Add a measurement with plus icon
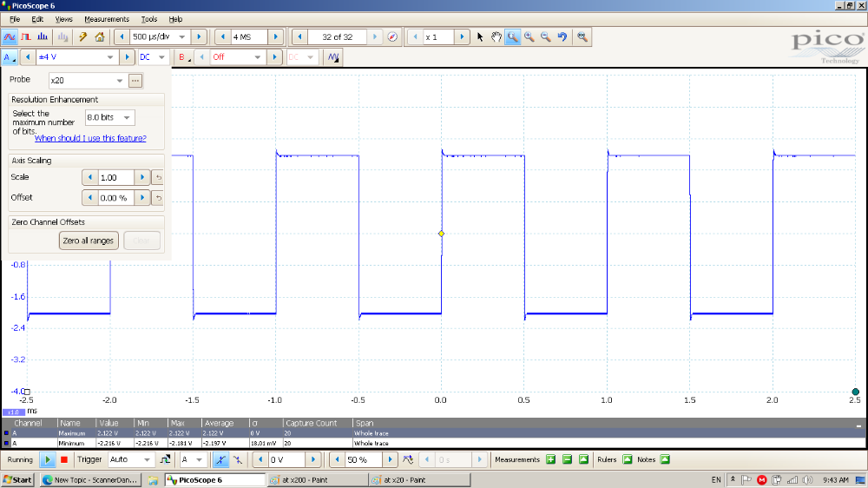 [550, 459]
